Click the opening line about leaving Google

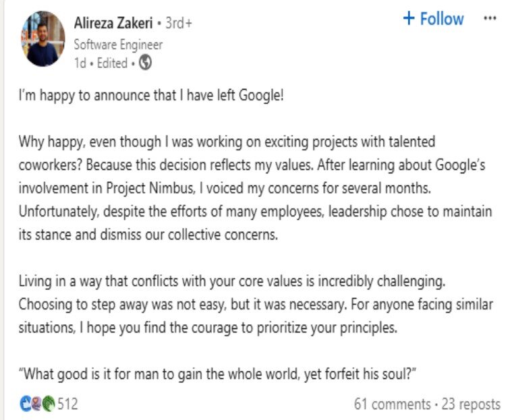coord(151,95)
